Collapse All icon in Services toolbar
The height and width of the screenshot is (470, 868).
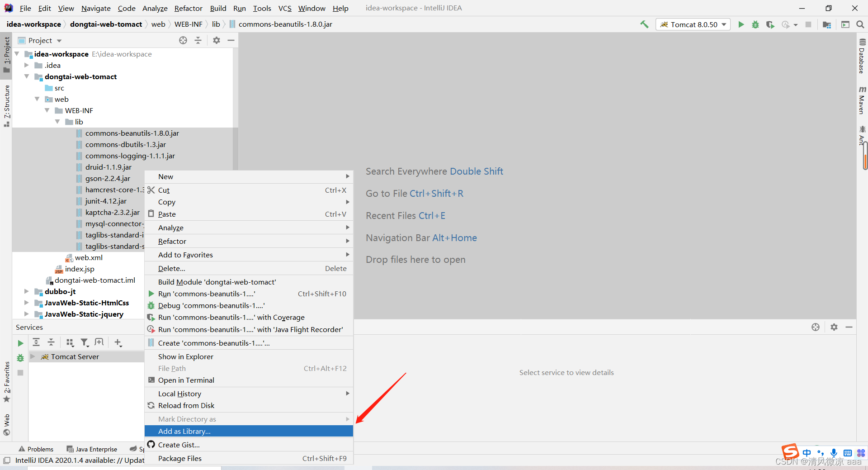(51, 342)
